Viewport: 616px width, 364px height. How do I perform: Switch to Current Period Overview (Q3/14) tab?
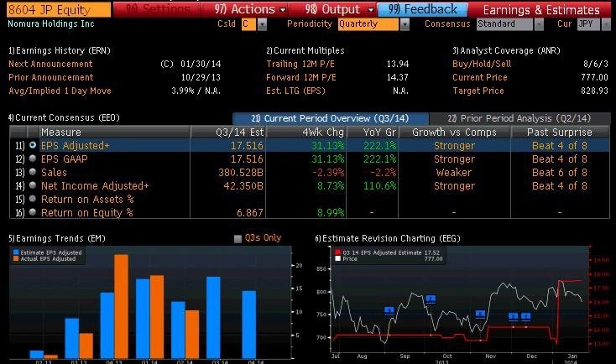[331, 118]
